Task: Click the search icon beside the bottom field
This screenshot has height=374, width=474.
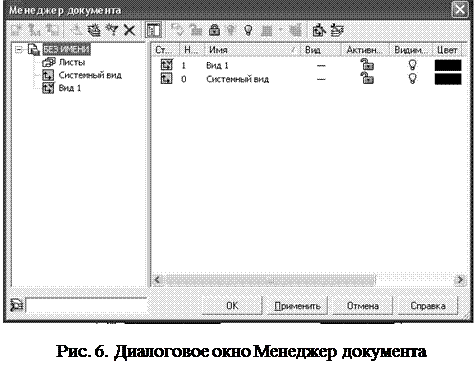Action: point(17,305)
